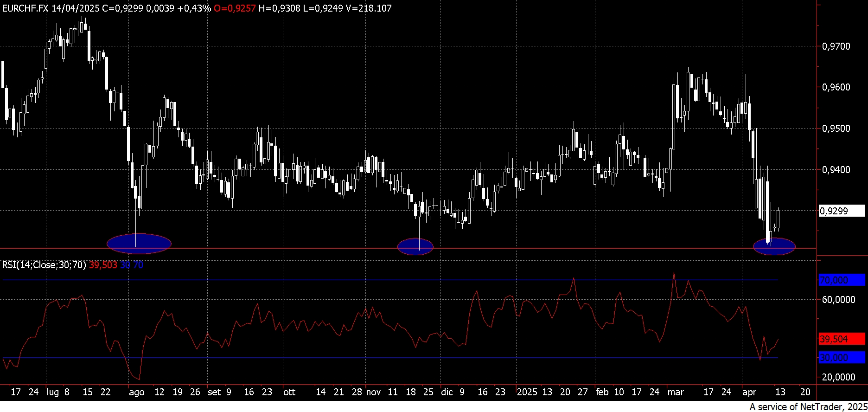The image size is (868, 412).
Task: Click the 18 date label on time axis
Action: pyautogui.click(x=411, y=392)
